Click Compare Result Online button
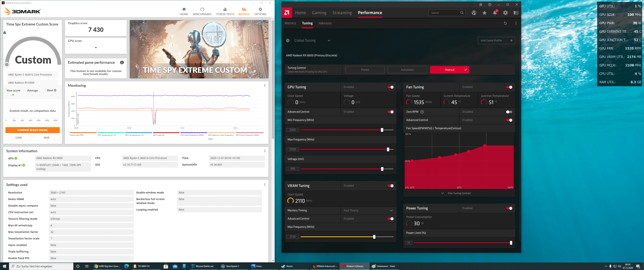 (33, 130)
